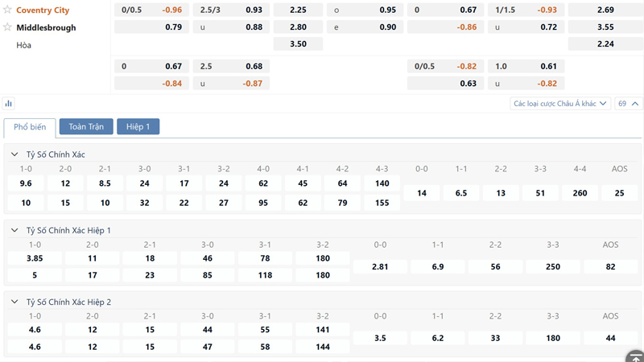Screen dimensions: 644x362
Task: Collapse the Tỷ Số Chính Xác section
Action: 14,154
